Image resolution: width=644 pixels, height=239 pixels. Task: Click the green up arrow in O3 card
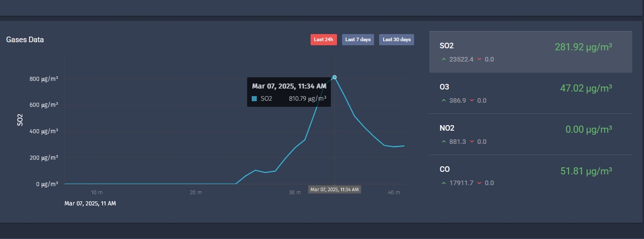coord(444,101)
